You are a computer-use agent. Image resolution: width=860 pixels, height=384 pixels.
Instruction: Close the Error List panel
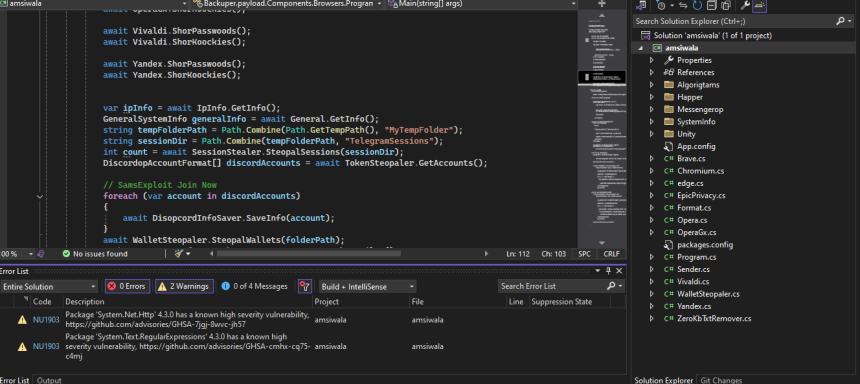point(619,270)
